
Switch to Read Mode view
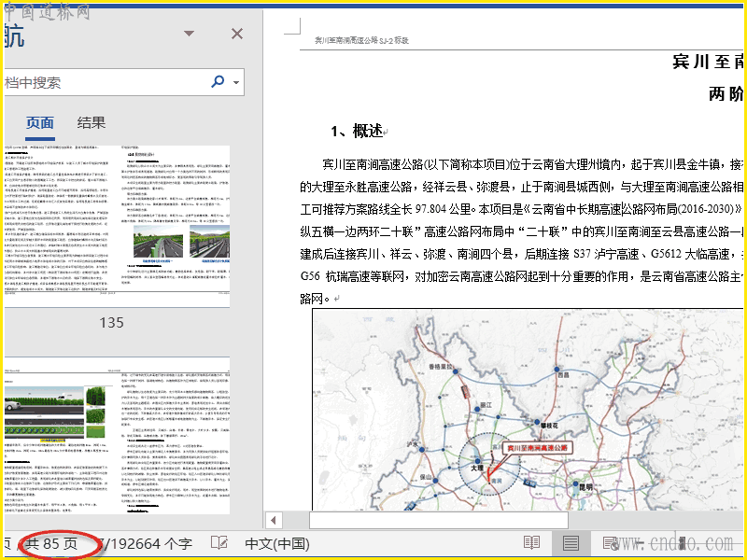tap(531, 543)
